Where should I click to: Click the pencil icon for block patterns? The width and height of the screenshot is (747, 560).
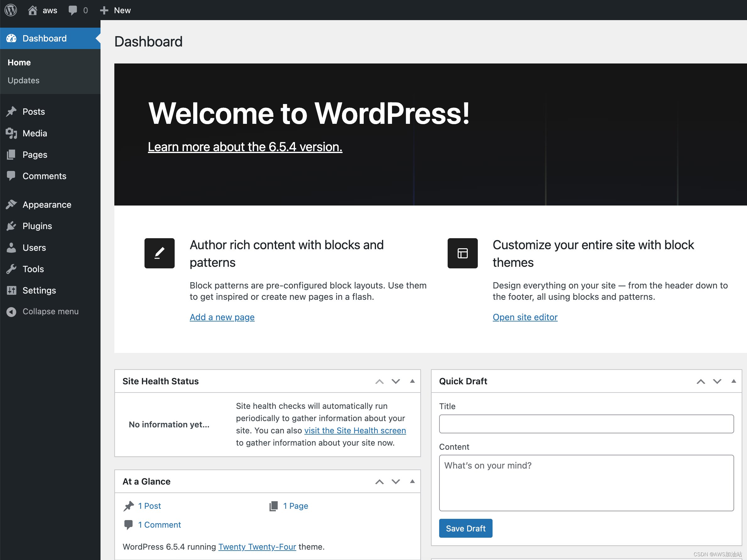point(159,253)
